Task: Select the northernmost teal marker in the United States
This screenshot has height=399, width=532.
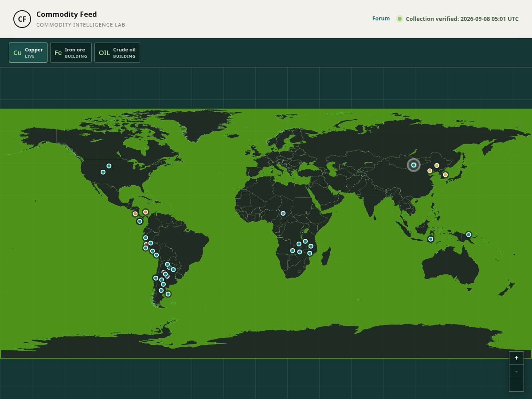Action: pos(109,166)
